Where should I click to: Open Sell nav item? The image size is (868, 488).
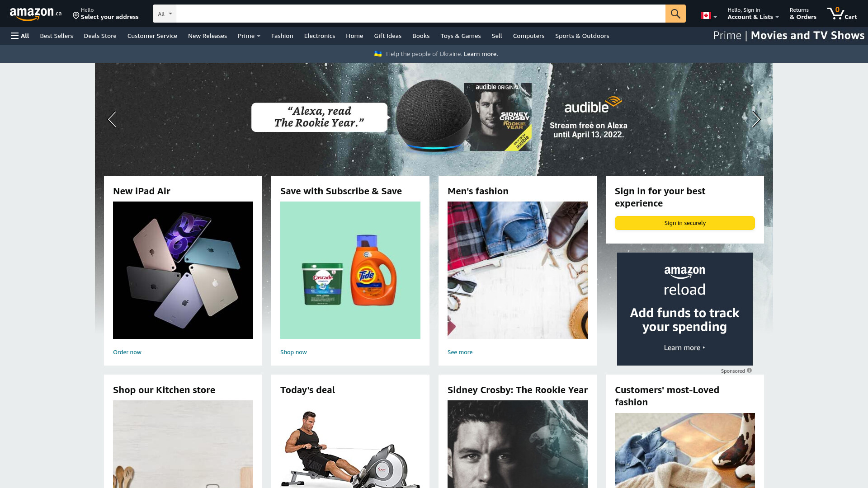click(x=497, y=36)
